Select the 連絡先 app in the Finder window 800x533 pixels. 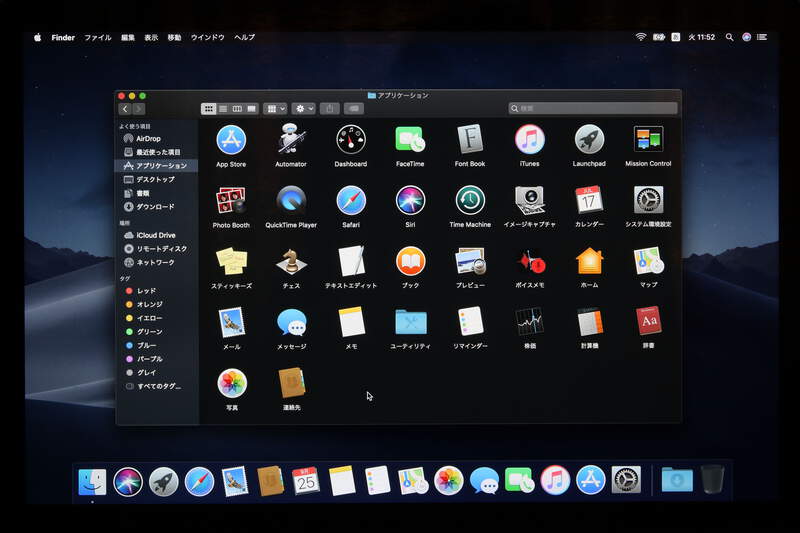292,383
